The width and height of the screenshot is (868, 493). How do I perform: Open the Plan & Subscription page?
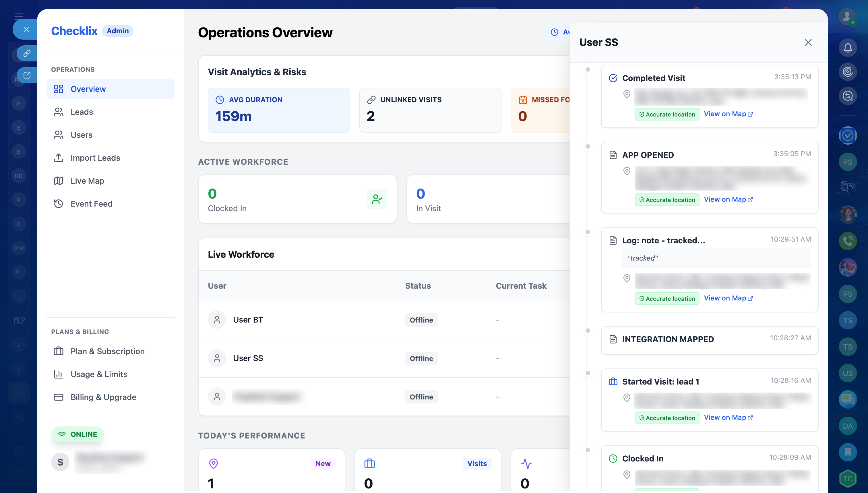pos(107,351)
